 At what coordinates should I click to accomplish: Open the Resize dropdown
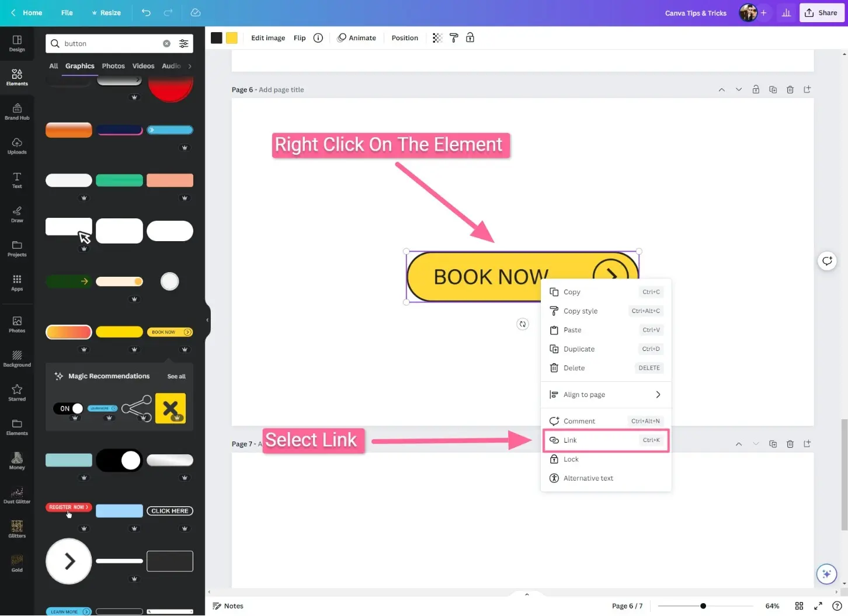point(106,13)
